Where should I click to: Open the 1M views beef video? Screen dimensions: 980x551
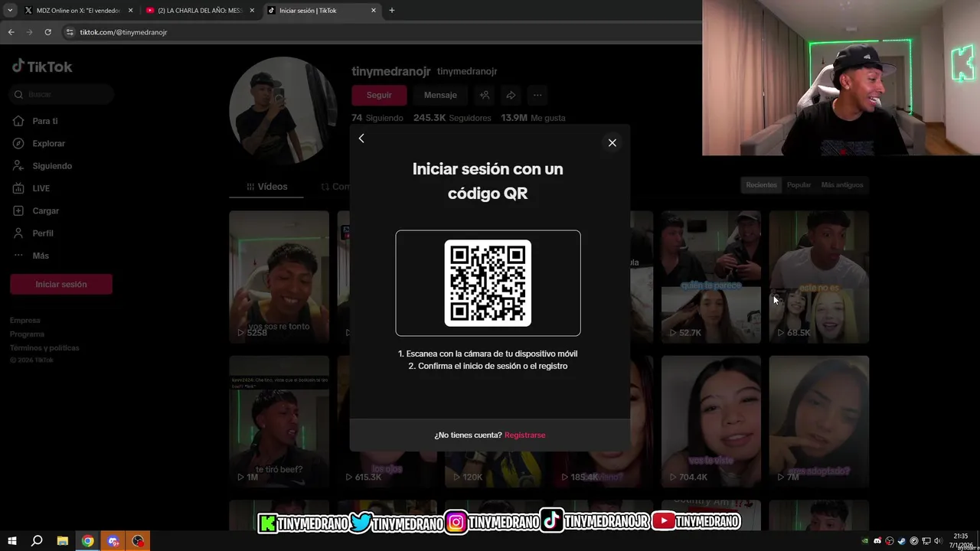click(x=279, y=421)
